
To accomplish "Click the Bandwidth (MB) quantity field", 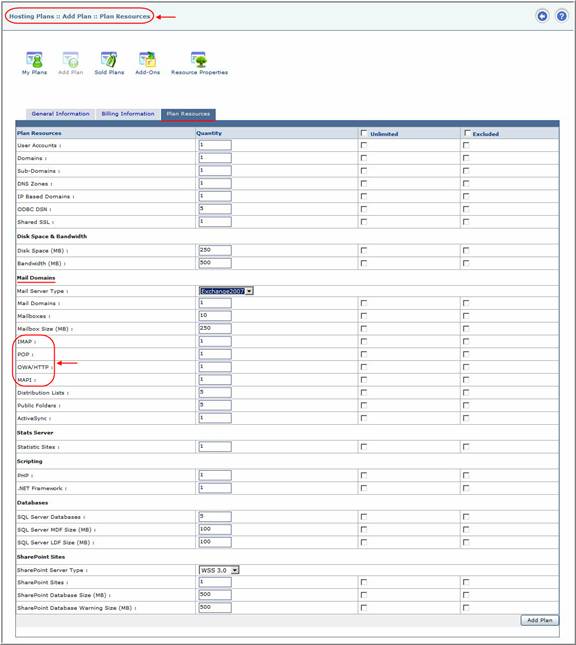I will [215, 263].
